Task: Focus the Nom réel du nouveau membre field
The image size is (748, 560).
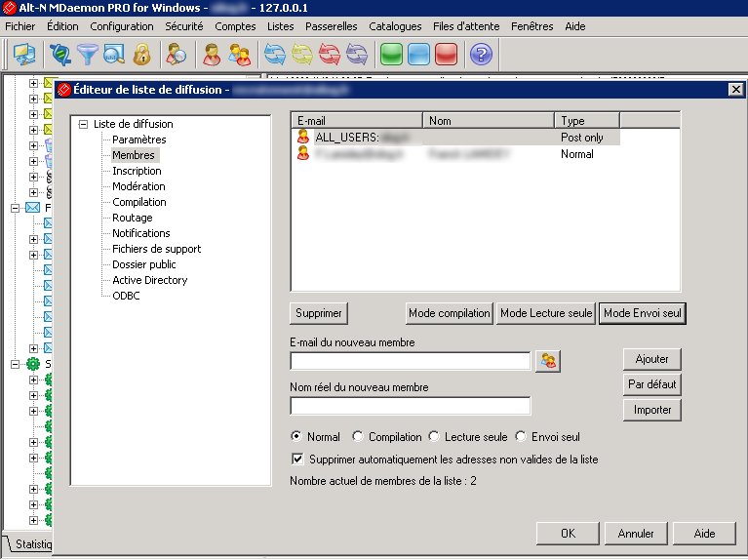Action: pyautogui.click(x=411, y=406)
